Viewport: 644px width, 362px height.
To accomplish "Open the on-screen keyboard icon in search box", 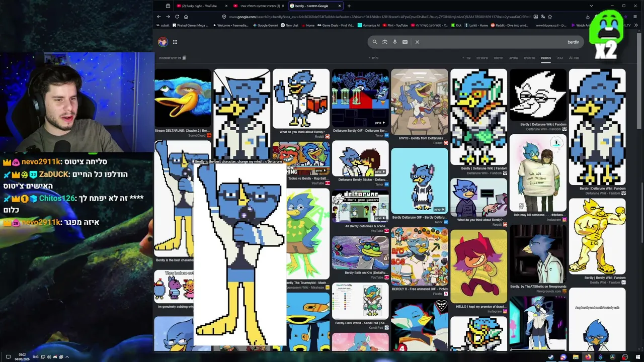I will coord(405,42).
